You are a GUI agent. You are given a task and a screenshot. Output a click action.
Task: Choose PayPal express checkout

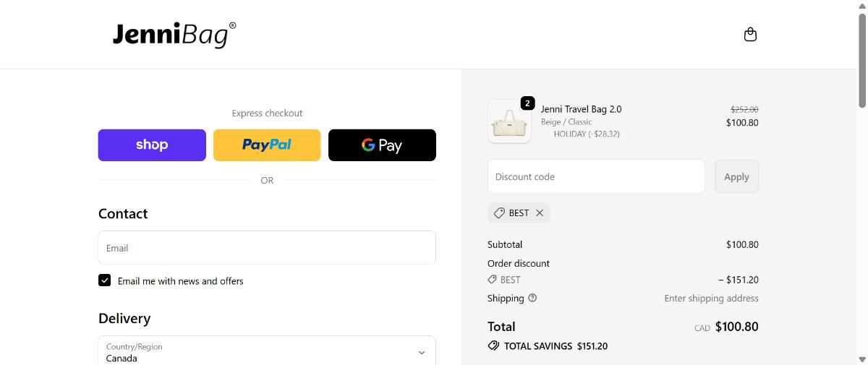point(267,145)
